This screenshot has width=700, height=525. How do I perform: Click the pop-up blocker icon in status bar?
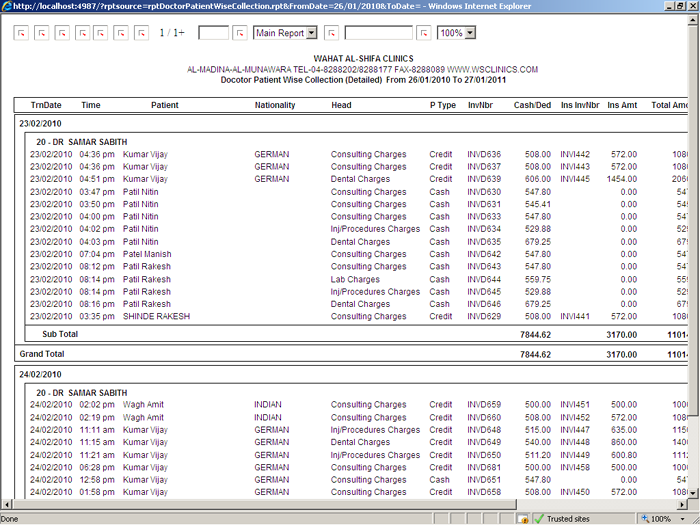point(523,519)
